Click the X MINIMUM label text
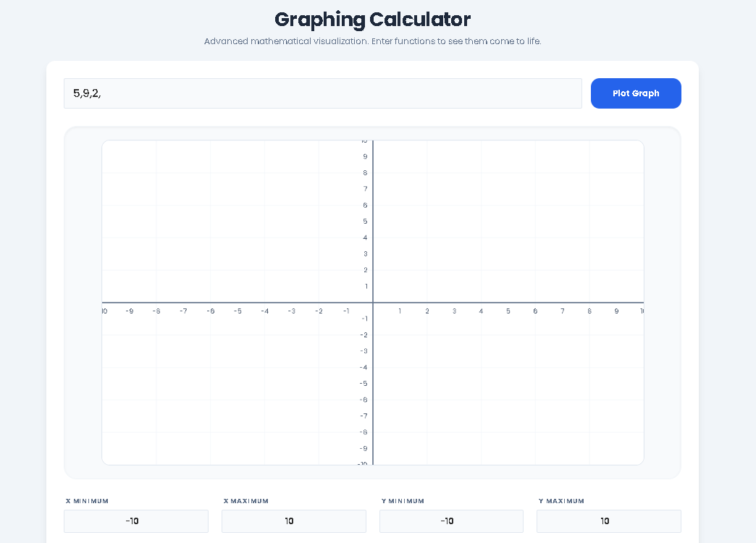 (86, 500)
